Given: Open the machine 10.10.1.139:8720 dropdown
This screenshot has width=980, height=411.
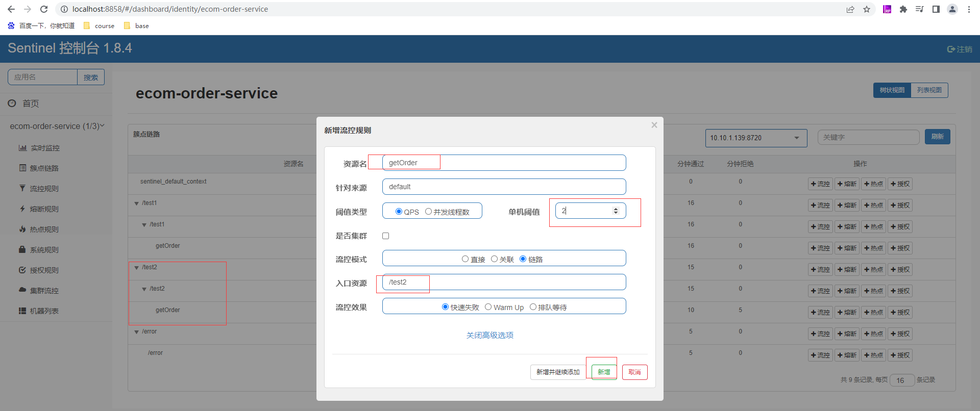Looking at the screenshot, I should point(756,138).
